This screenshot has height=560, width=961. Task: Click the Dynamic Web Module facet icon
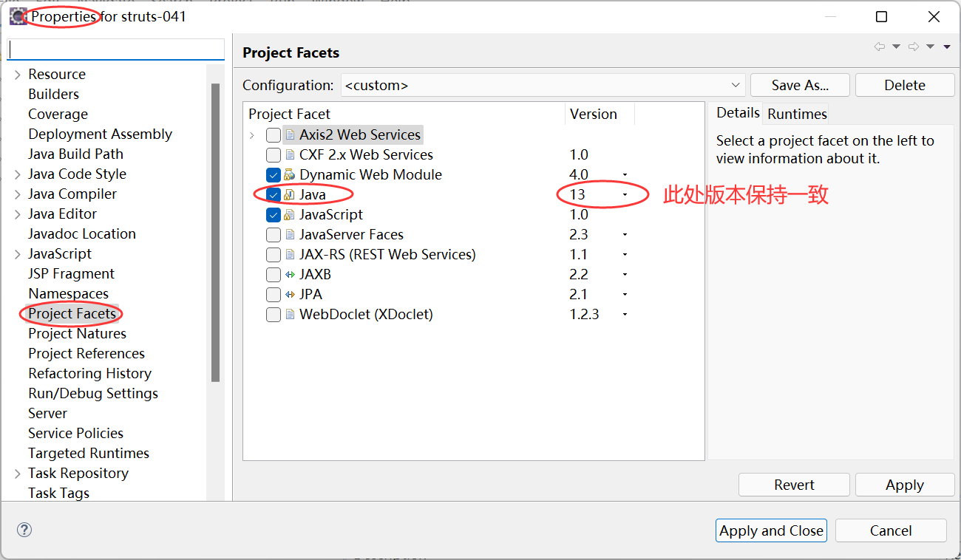coord(290,175)
